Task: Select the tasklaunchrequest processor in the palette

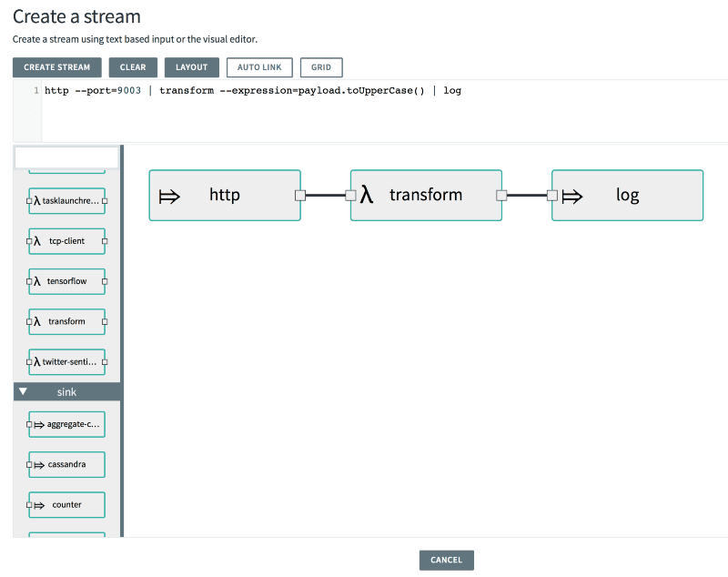Action: [x=66, y=200]
